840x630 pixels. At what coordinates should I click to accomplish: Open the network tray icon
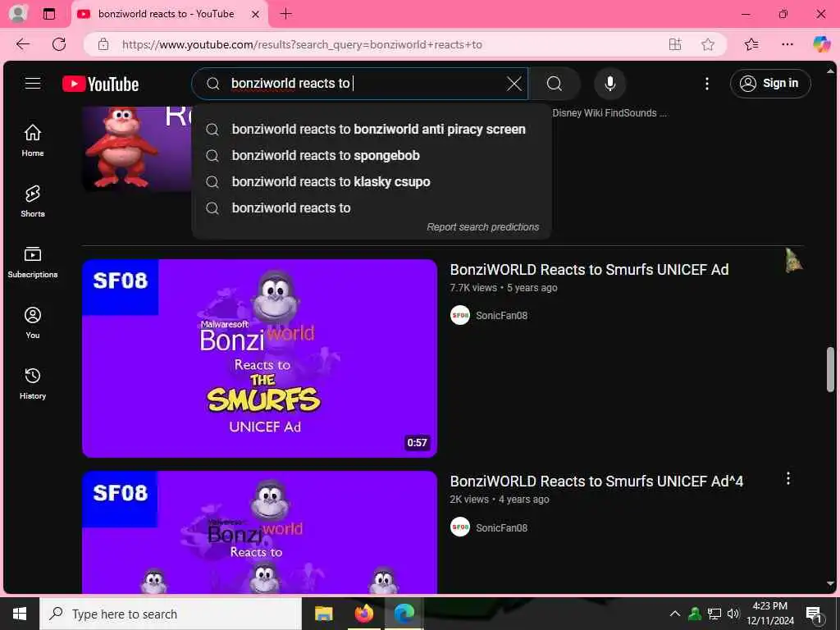(714, 614)
